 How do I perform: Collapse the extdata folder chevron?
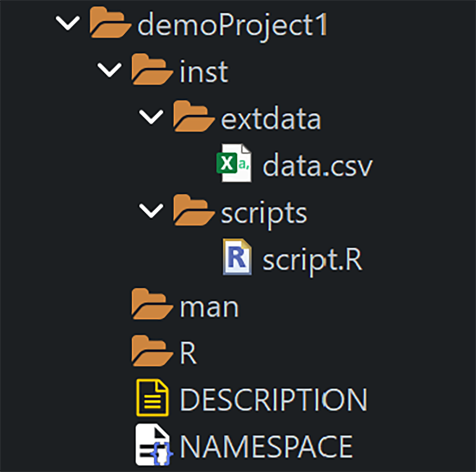(151, 118)
